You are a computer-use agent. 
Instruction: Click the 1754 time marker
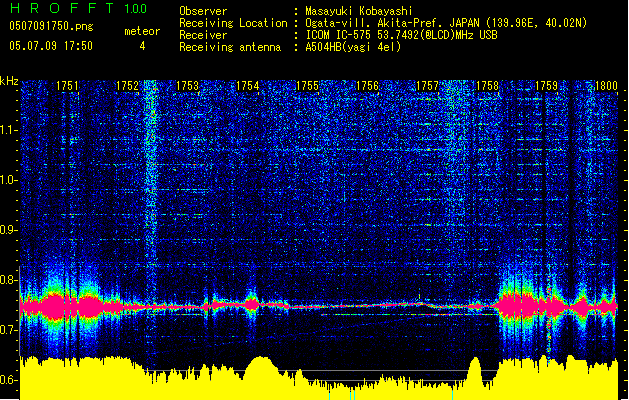[x=248, y=86]
